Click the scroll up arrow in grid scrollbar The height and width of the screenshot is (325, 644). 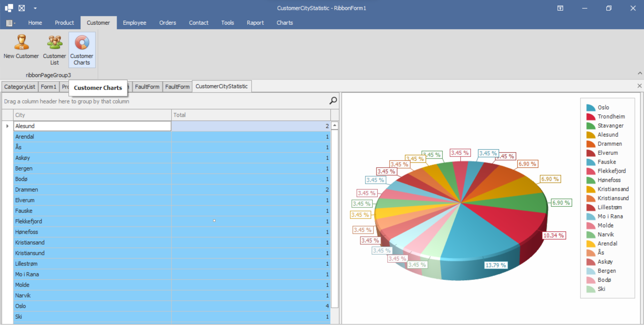tap(334, 126)
